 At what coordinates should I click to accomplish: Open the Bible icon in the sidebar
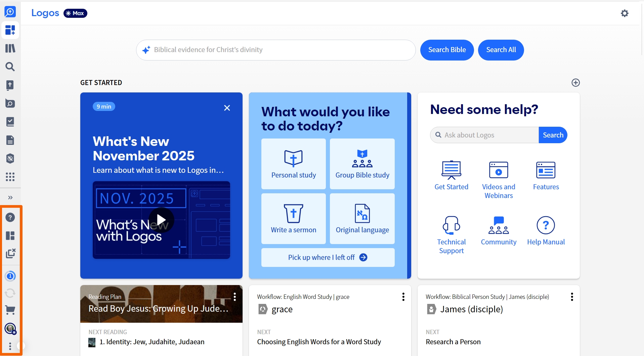point(10,85)
